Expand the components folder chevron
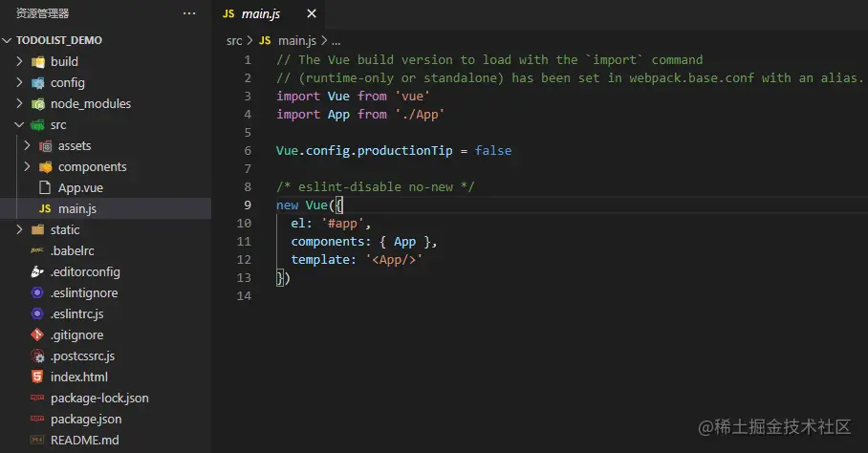The image size is (868, 453). 27,166
